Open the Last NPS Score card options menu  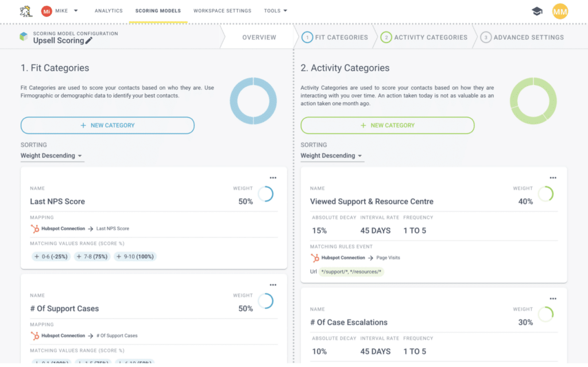pos(273,178)
